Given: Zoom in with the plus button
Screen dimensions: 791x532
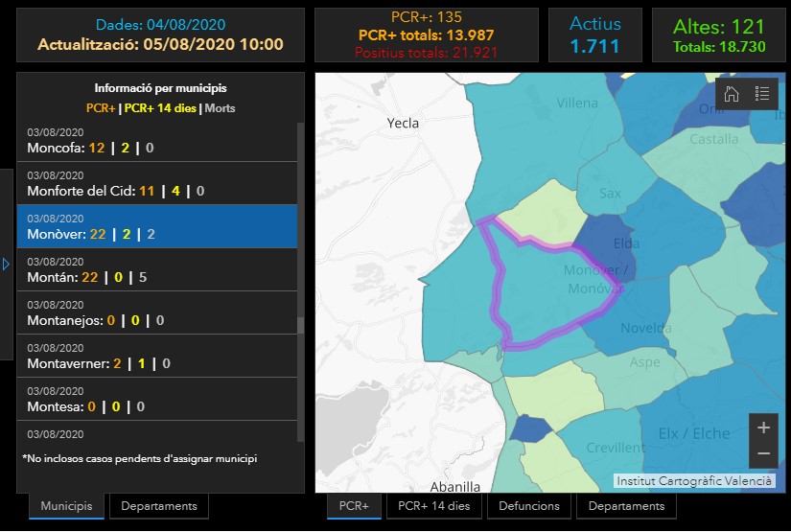Looking at the screenshot, I should click(763, 428).
